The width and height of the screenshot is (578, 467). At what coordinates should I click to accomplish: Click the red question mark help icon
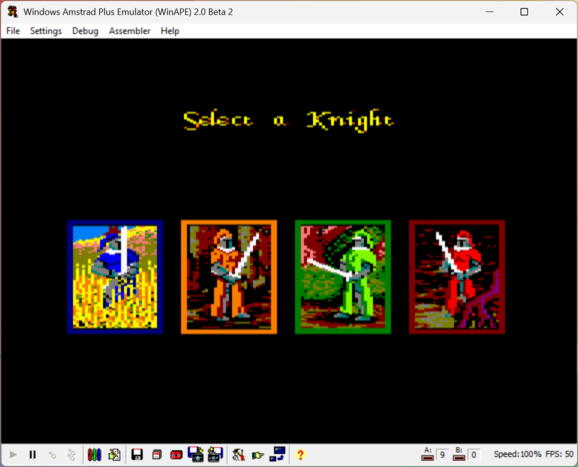300,455
